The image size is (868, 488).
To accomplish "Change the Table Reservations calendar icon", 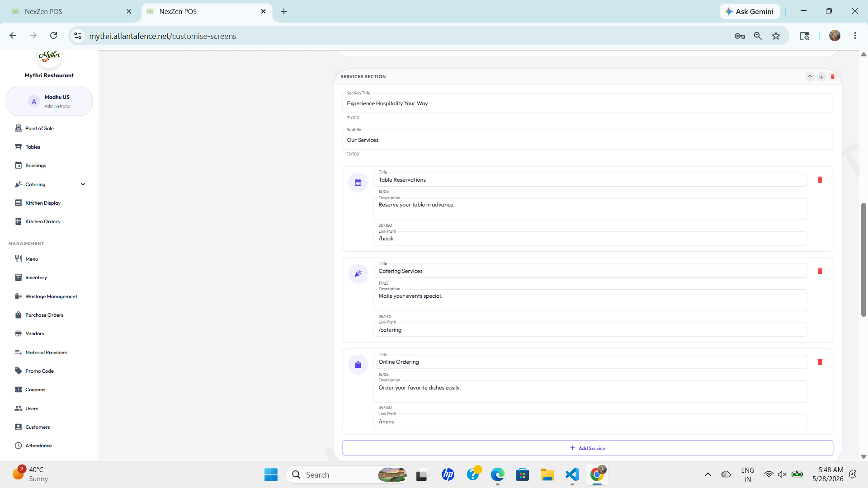I will pos(358,183).
